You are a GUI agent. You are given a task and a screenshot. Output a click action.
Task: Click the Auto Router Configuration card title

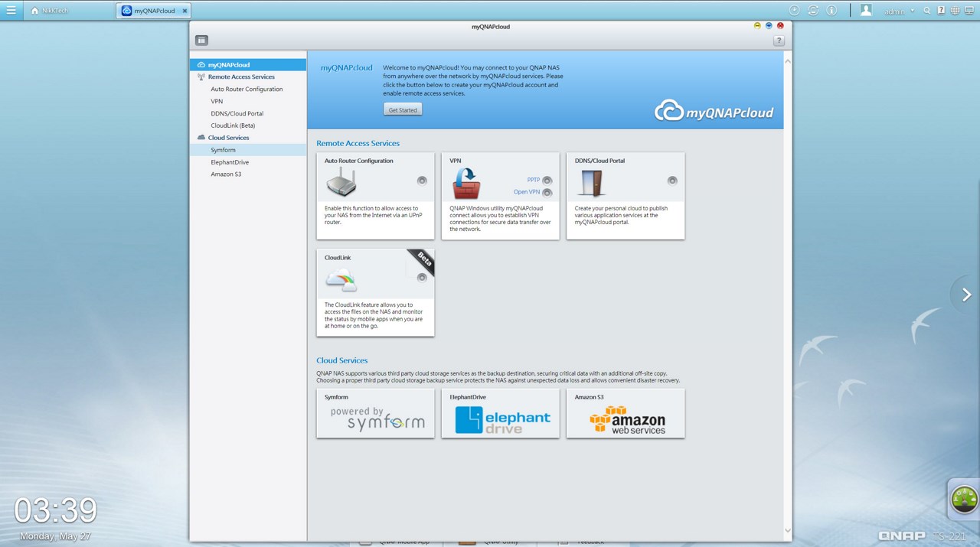(x=359, y=161)
